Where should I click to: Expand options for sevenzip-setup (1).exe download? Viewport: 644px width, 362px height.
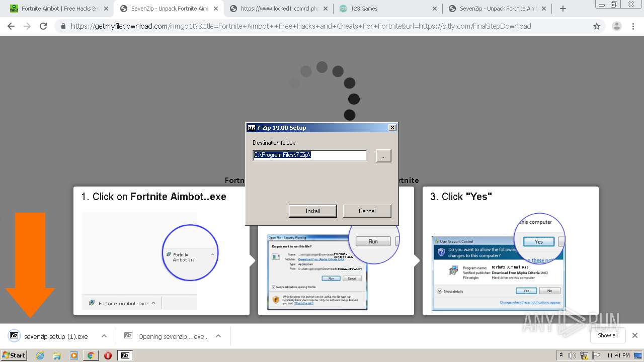104,336
